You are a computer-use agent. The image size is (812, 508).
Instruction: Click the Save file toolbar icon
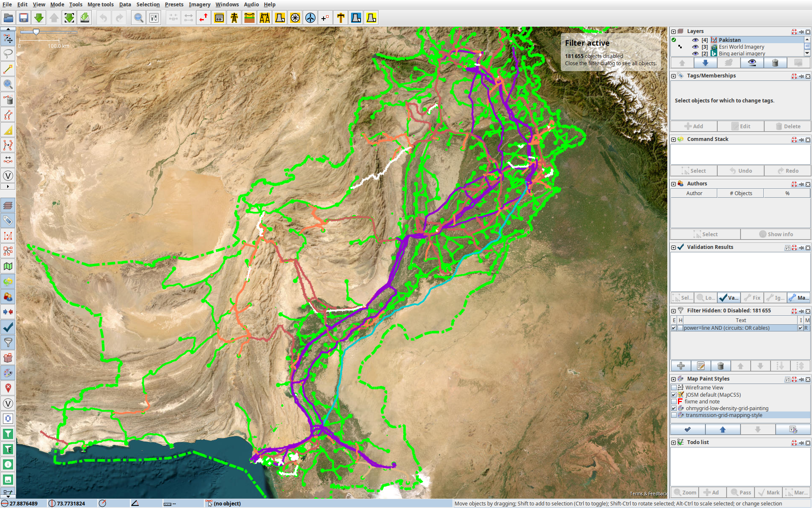[x=24, y=18]
